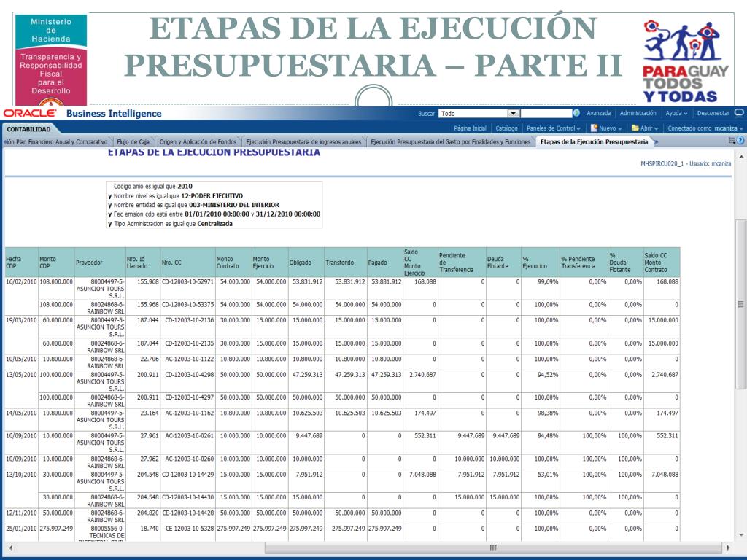Click the 53,01% execution value

click(548, 475)
